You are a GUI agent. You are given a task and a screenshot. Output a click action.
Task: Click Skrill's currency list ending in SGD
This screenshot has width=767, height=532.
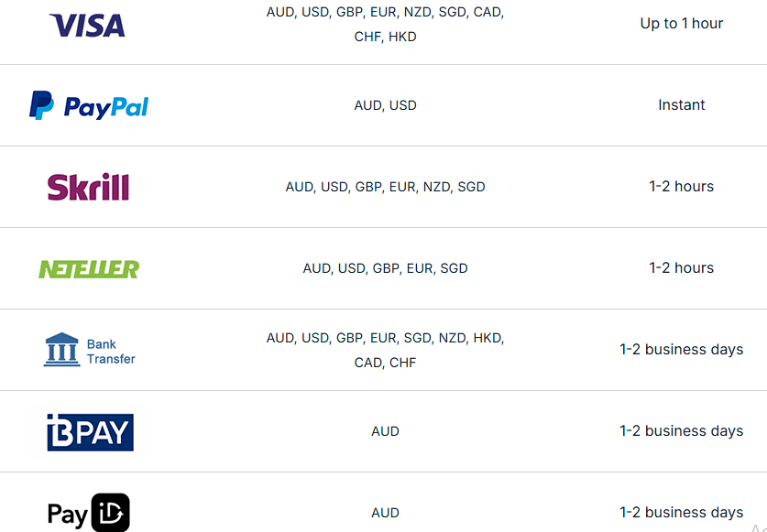click(385, 187)
